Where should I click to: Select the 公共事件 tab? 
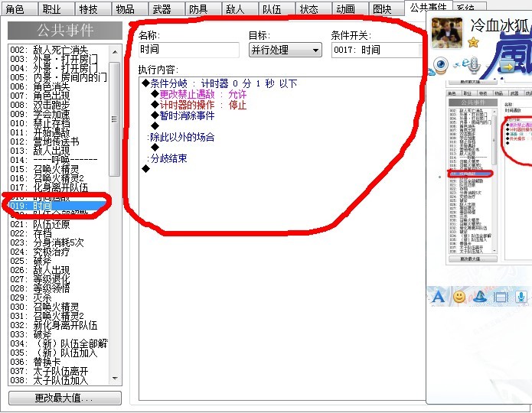pos(429,8)
